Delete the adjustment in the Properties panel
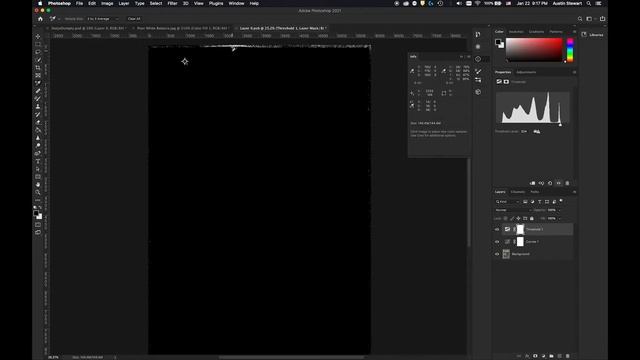640x360 pixels. [x=567, y=183]
